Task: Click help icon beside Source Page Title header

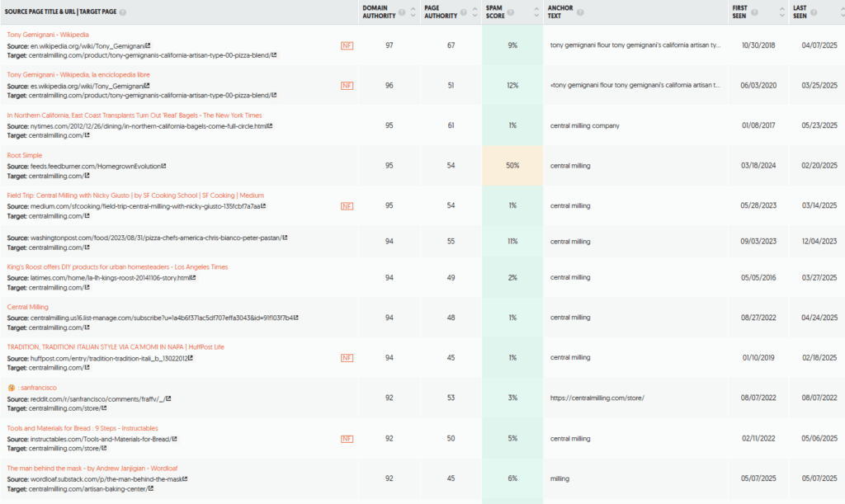Action: tap(123, 12)
